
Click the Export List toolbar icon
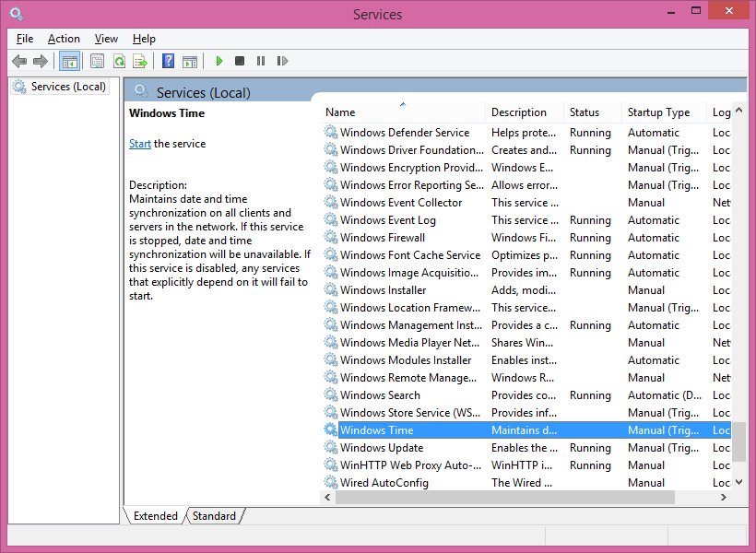[141, 61]
